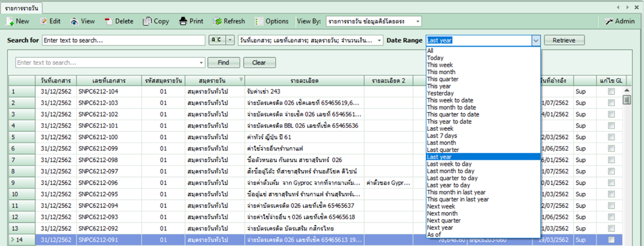Image resolution: width=644 pixels, height=246 pixels.
Task: Click the Print toolbar icon
Action: click(183, 21)
